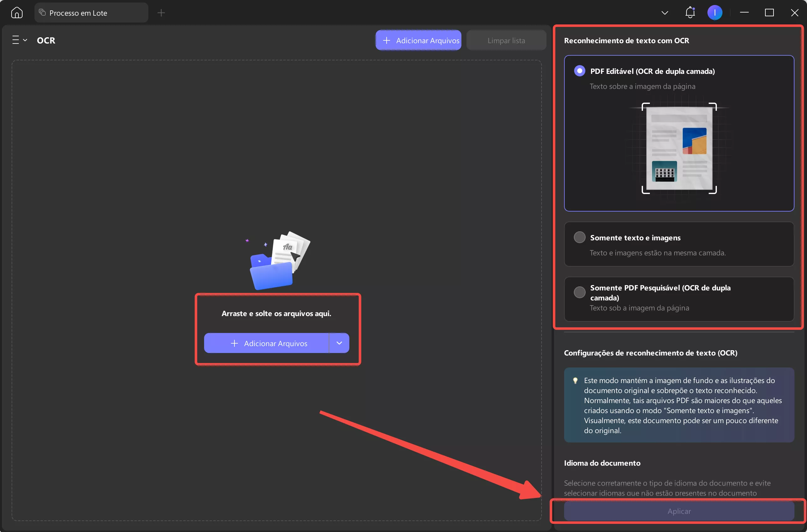Click the batch icon on Processo em Lote tab
The width and height of the screenshot is (807, 532).
point(42,13)
